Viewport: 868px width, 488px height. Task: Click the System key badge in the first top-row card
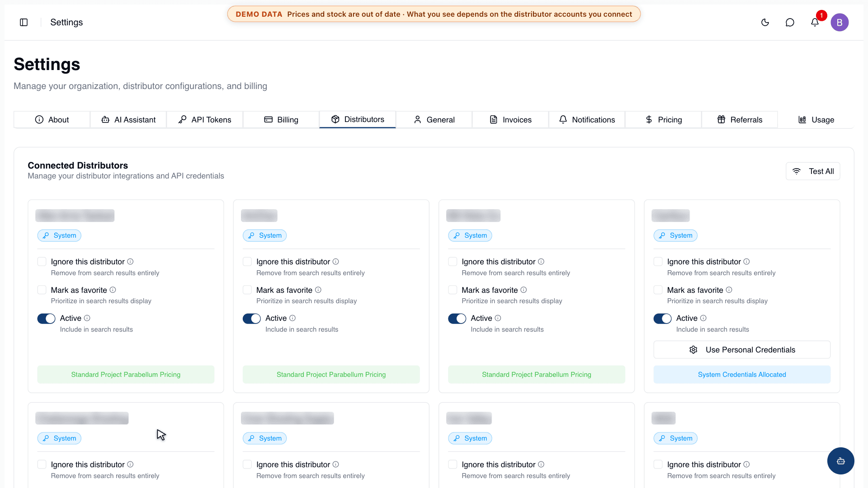click(x=59, y=235)
